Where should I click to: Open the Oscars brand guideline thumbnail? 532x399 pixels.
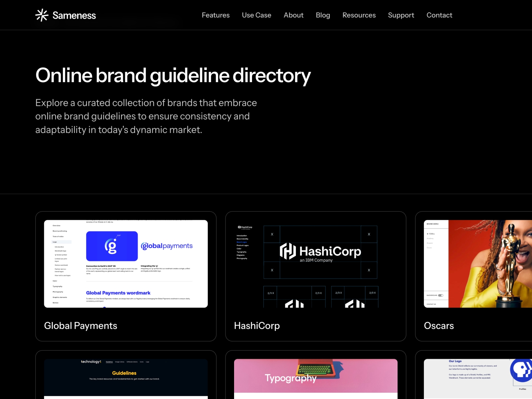[478, 264]
